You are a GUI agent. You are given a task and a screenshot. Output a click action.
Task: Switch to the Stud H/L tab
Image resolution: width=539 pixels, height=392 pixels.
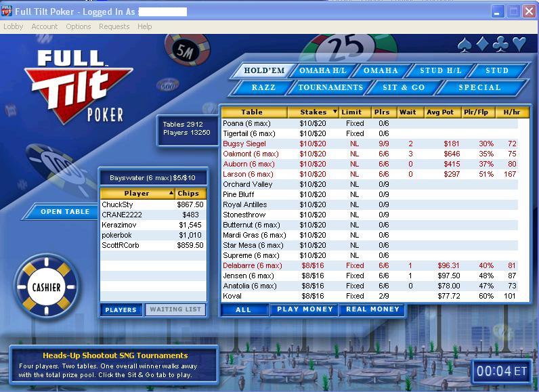441,70
